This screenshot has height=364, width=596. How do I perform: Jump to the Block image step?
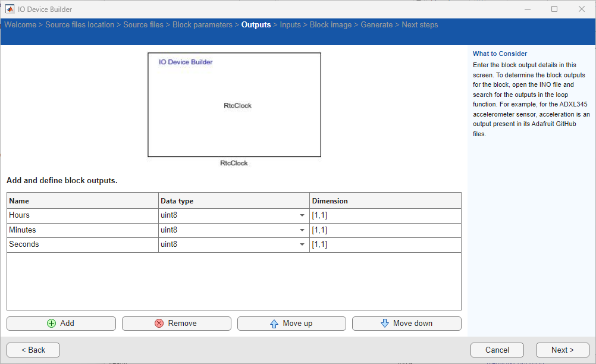point(331,24)
